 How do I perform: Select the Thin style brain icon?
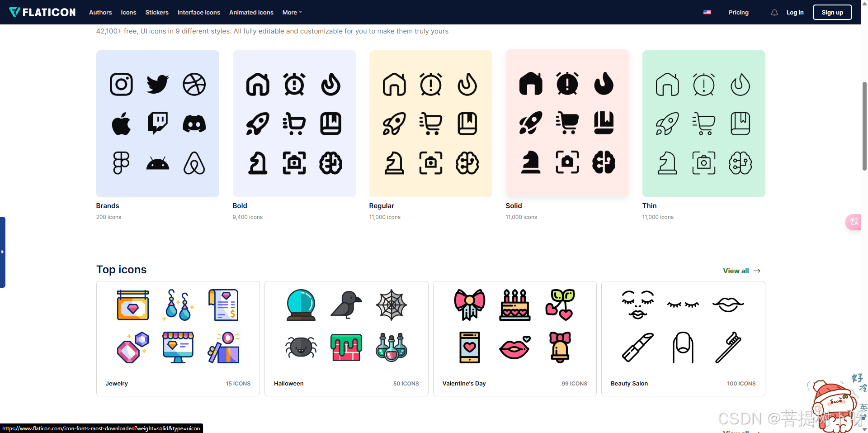(x=741, y=163)
